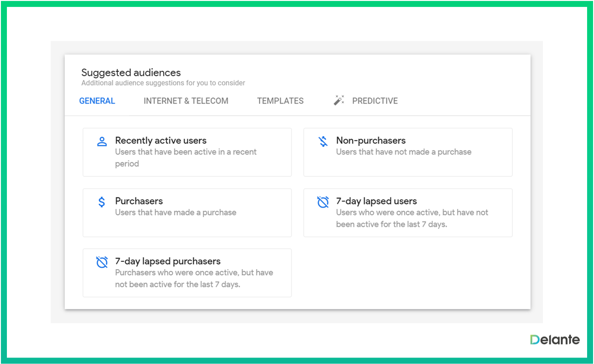
Task: Select the Non-purchasers audience title
Action: pos(371,141)
